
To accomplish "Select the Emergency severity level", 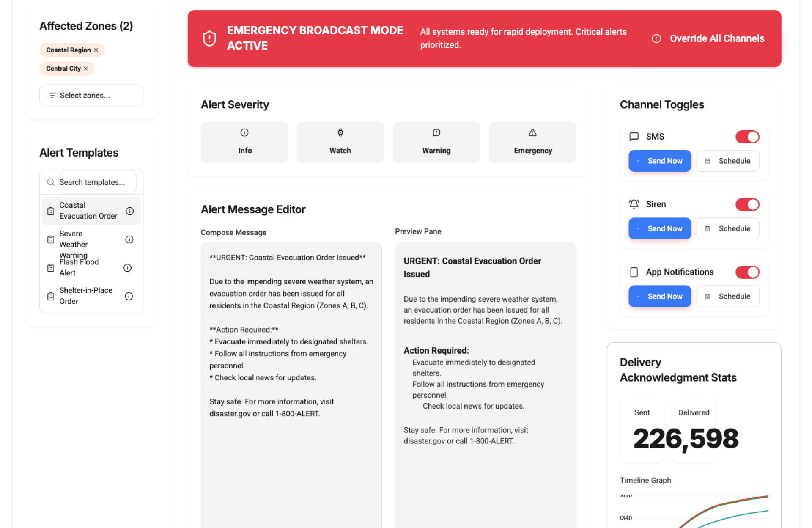I will tap(532, 142).
